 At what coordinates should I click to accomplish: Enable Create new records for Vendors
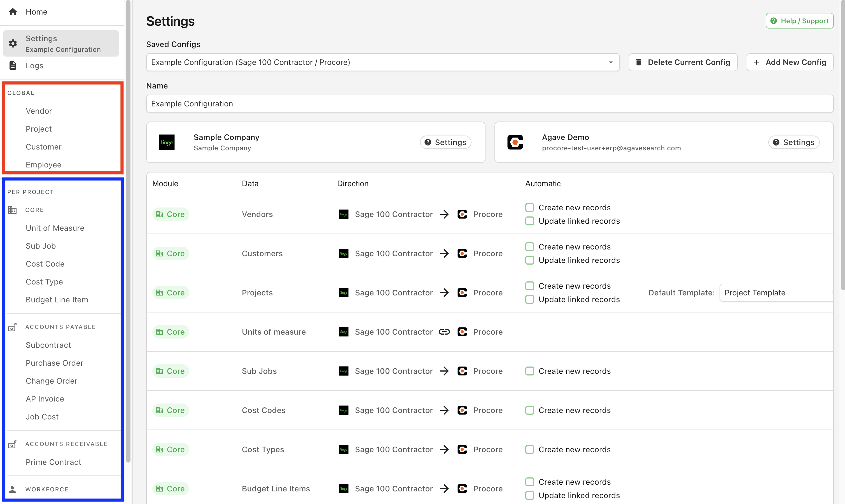click(x=530, y=207)
